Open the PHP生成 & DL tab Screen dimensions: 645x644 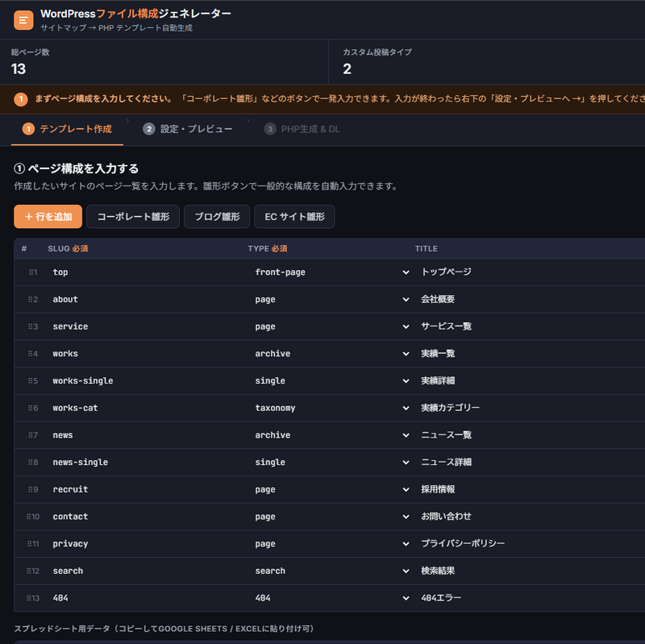click(x=302, y=129)
